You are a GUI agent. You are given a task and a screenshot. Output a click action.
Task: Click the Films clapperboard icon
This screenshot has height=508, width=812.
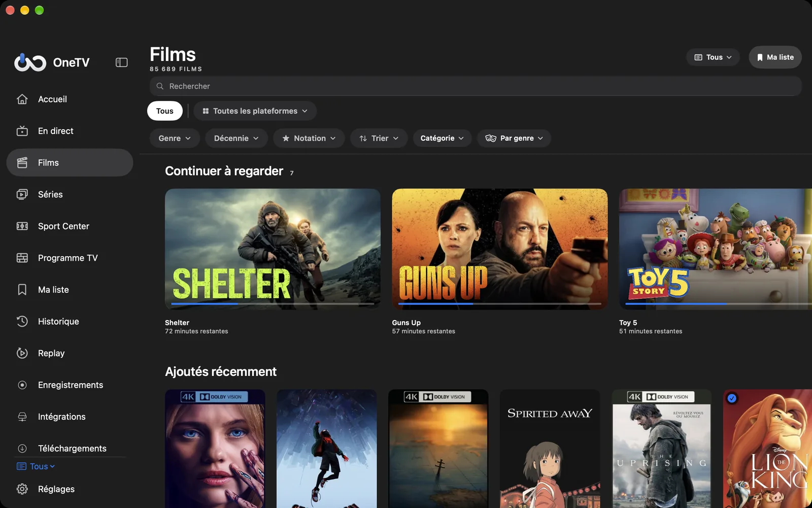click(x=22, y=163)
